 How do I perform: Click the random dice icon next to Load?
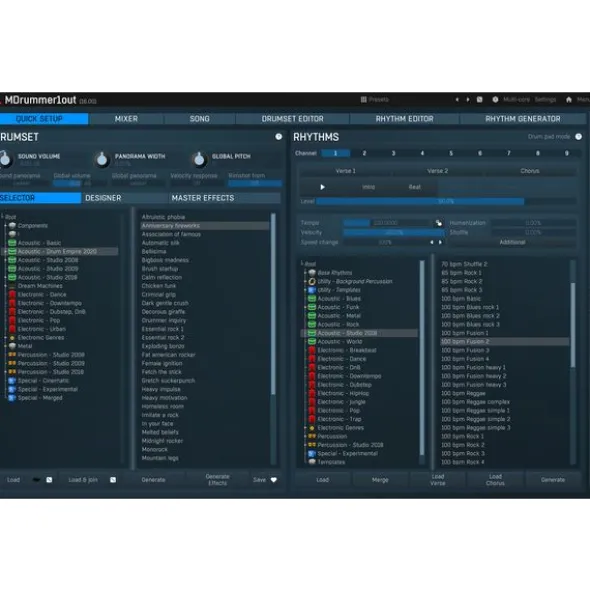(49, 480)
